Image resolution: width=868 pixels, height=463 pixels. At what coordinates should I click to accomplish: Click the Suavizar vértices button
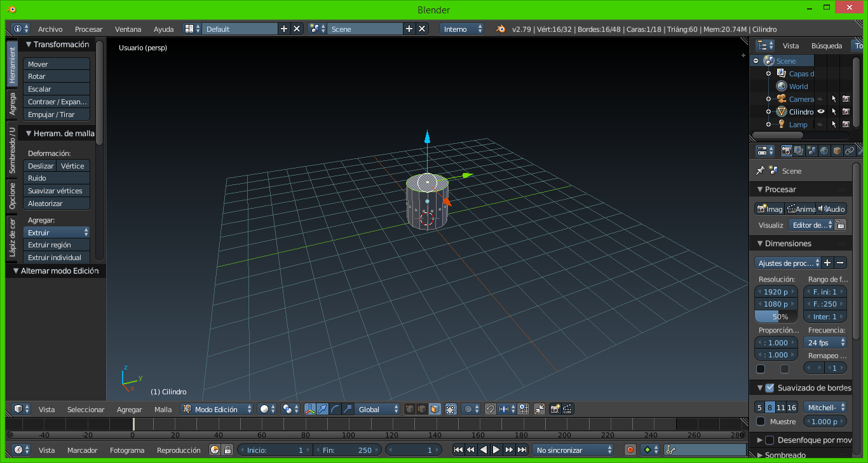tap(57, 191)
